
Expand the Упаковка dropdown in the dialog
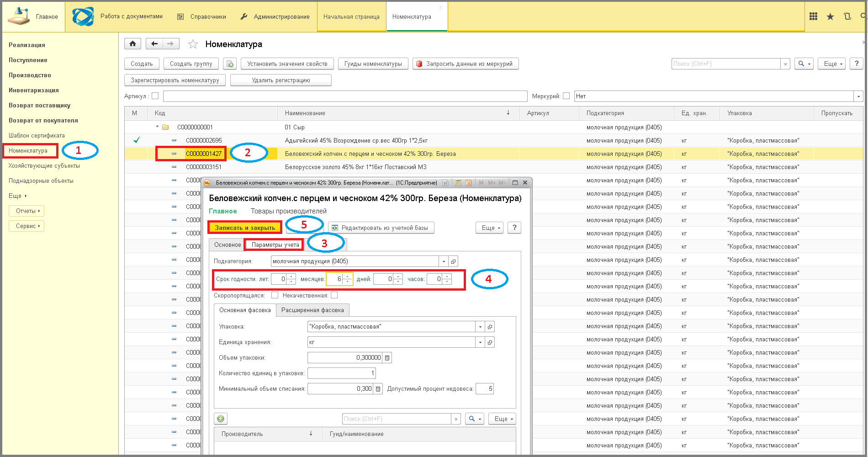(x=480, y=327)
